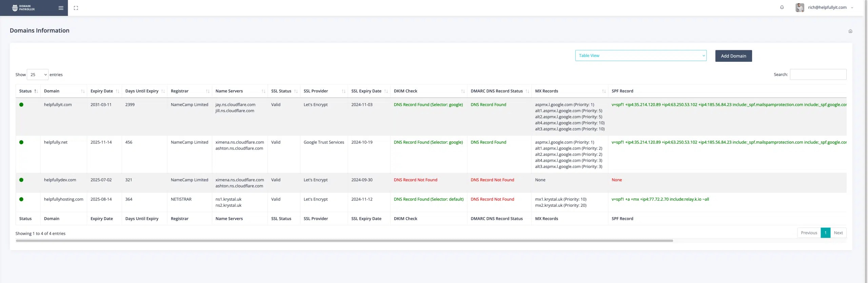Expand the Show entries count dropdown
The image size is (868, 283).
point(38,75)
